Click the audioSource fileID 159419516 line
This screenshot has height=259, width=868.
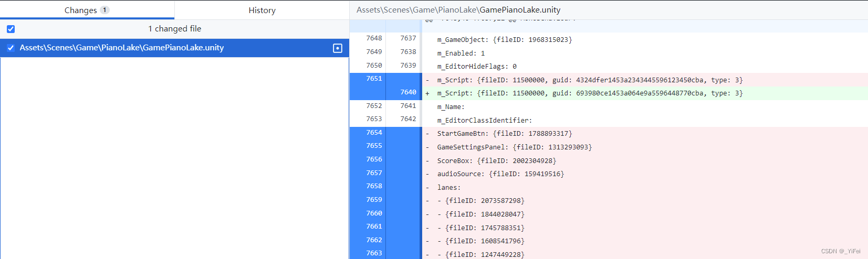click(500, 174)
